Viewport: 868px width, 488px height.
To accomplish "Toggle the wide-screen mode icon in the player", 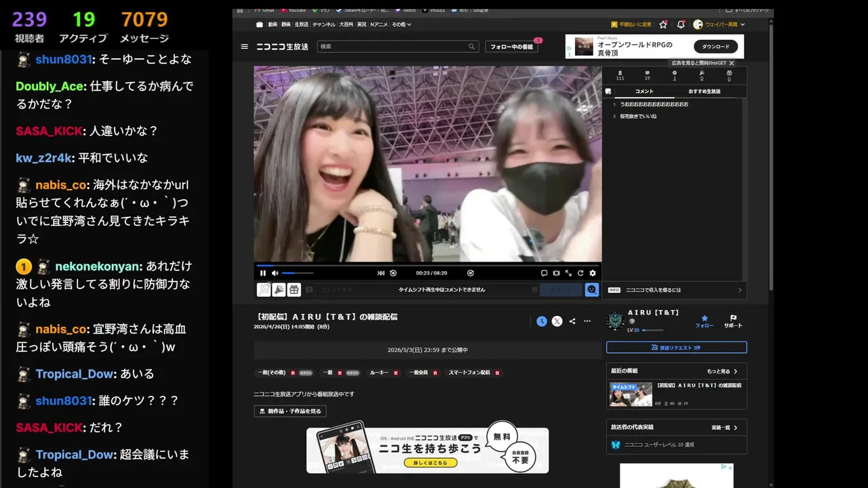I will click(556, 273).
